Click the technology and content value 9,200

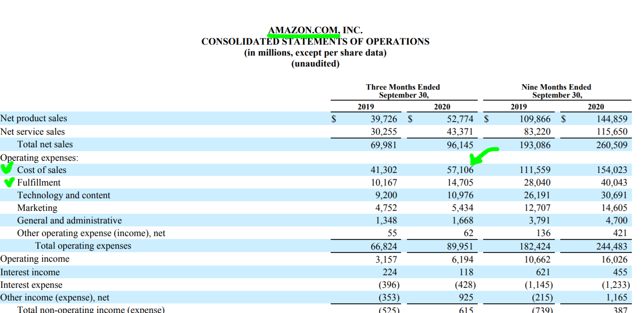tap(386, 195)
